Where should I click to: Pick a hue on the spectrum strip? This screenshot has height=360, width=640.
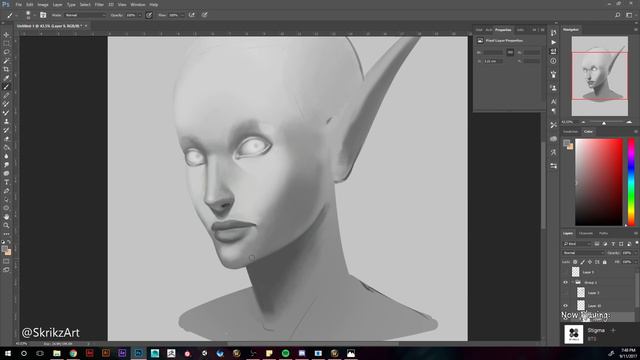point(631,182)
